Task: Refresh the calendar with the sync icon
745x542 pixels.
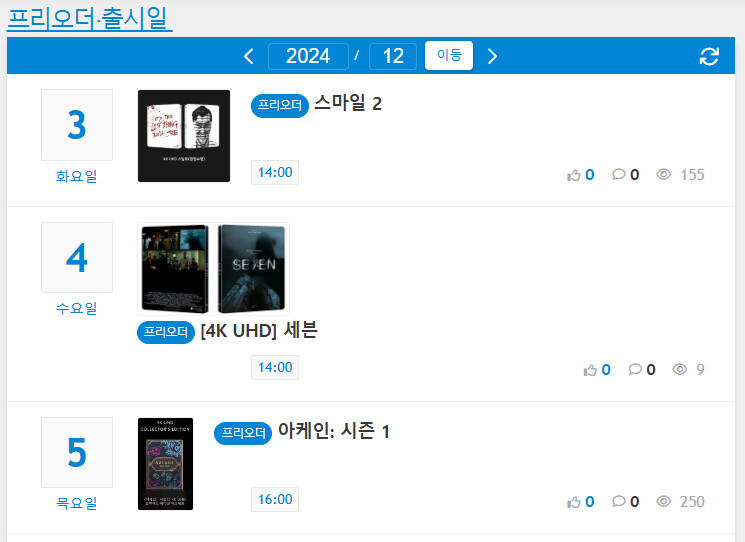Action: coord(709,57)
